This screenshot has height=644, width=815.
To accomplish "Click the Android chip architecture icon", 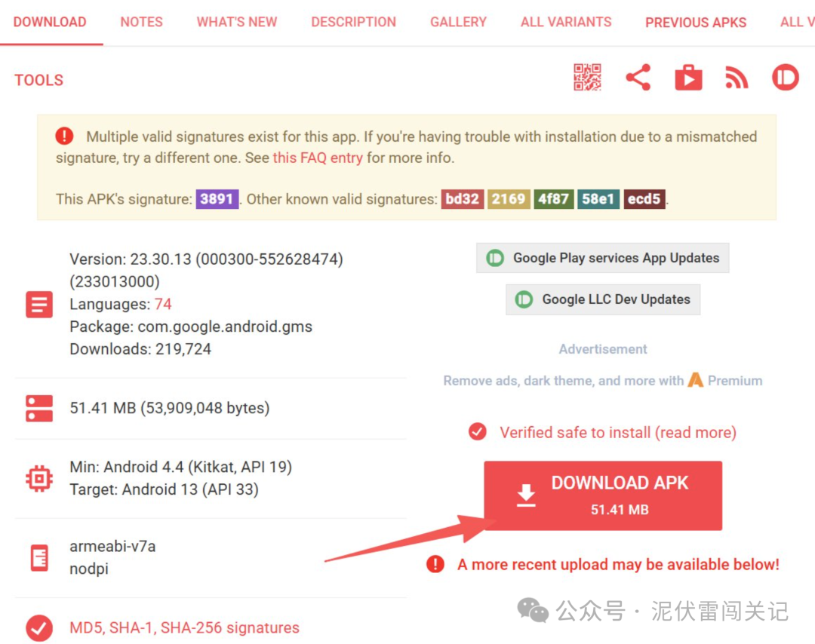I will [x=39, y=478].
